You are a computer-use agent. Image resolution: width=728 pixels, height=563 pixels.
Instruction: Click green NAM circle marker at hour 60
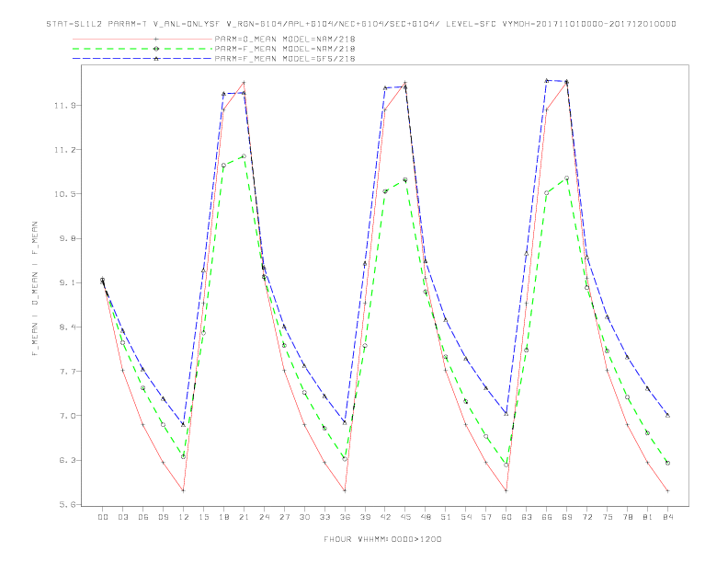(x=506, y=465)
